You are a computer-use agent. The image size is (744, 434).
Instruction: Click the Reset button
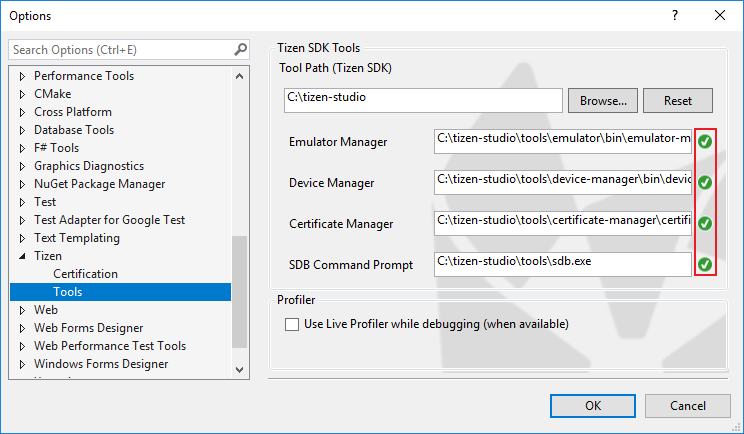(x=678, y=101)
